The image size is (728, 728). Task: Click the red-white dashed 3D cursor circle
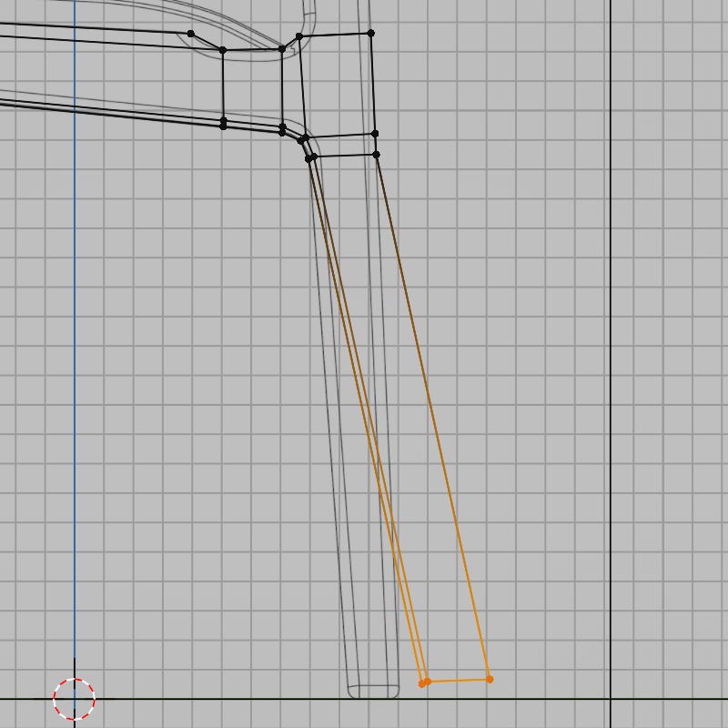[75, 699]
